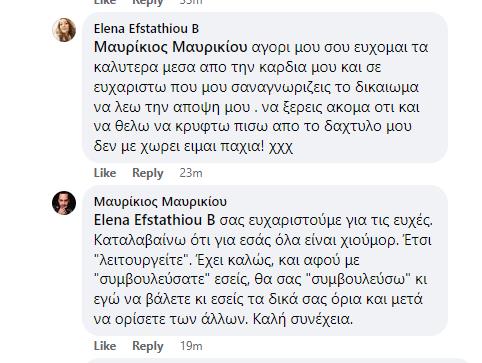Screen dimensions: 482x363
Task: Click the 'χχχ' ending Elena's comment
Action: tap(281, 147)
